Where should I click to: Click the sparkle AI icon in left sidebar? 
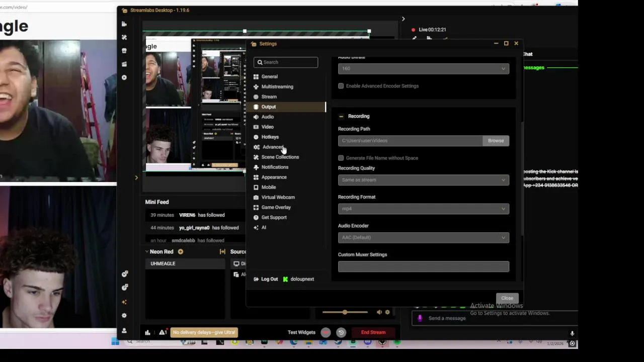point(124,302)
